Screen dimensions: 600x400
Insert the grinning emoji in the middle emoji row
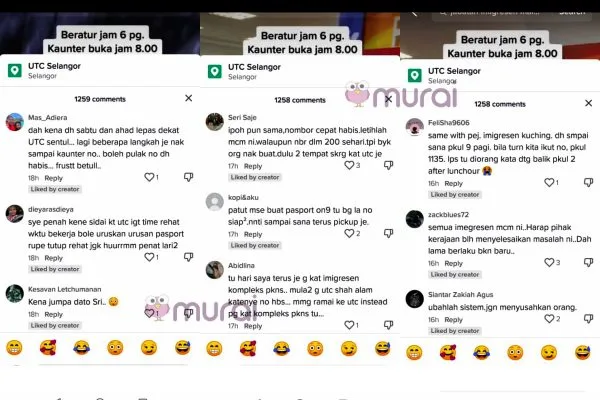pyautogui.click(x=214, y=349)
